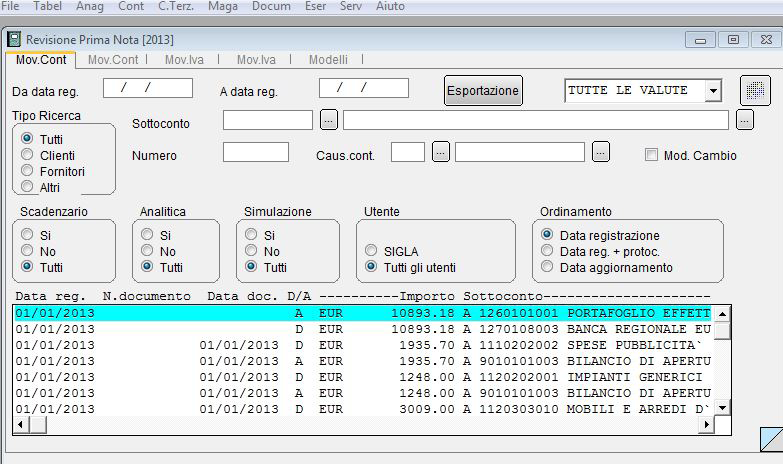Open the Eser menu

pyautogui.click(x=316, y=6)
